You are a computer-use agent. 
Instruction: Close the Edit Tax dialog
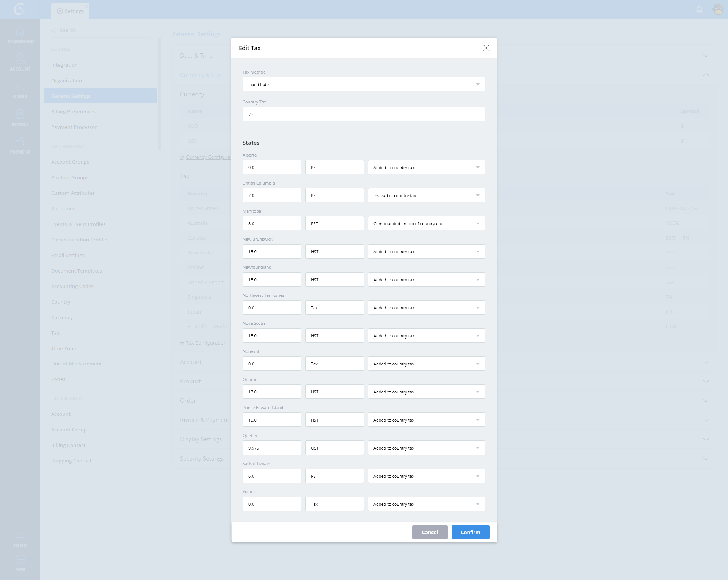486,48
